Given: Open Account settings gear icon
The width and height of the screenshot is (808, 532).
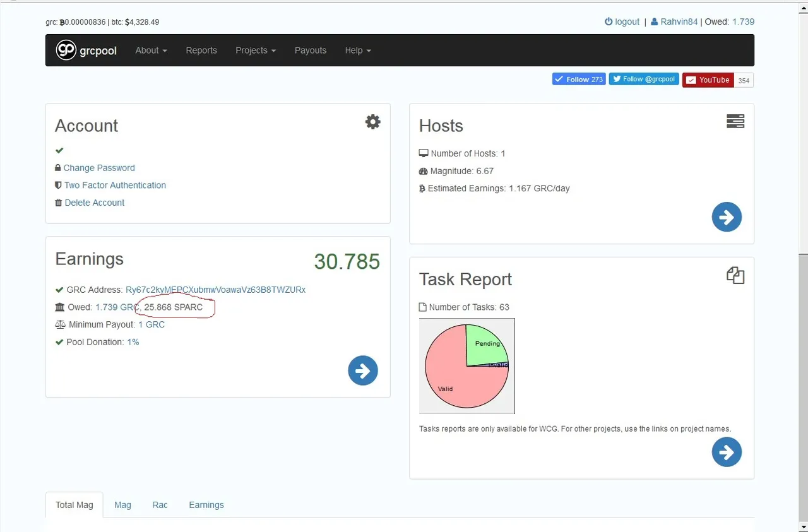Looking at the screenshot, I should pos(373,122).
